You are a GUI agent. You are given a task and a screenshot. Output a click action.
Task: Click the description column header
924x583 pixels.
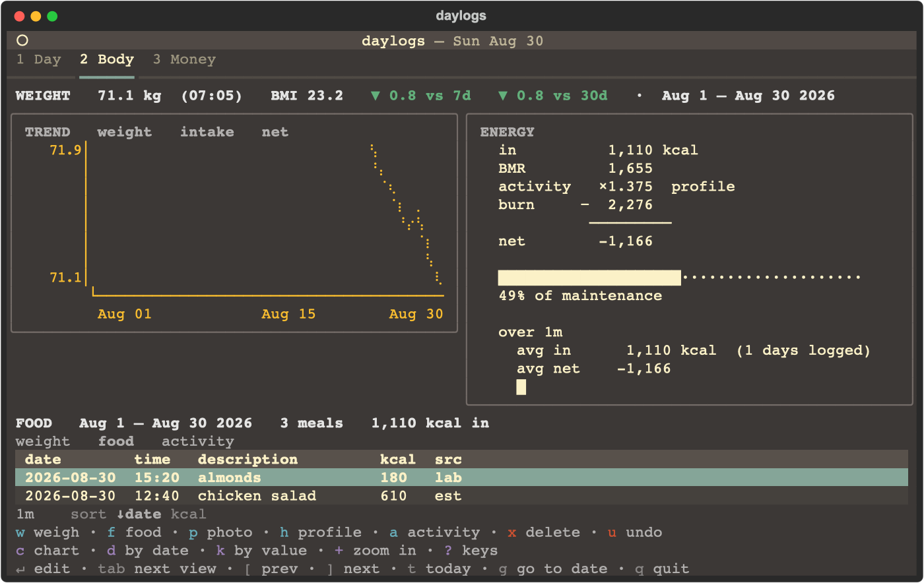247,459
